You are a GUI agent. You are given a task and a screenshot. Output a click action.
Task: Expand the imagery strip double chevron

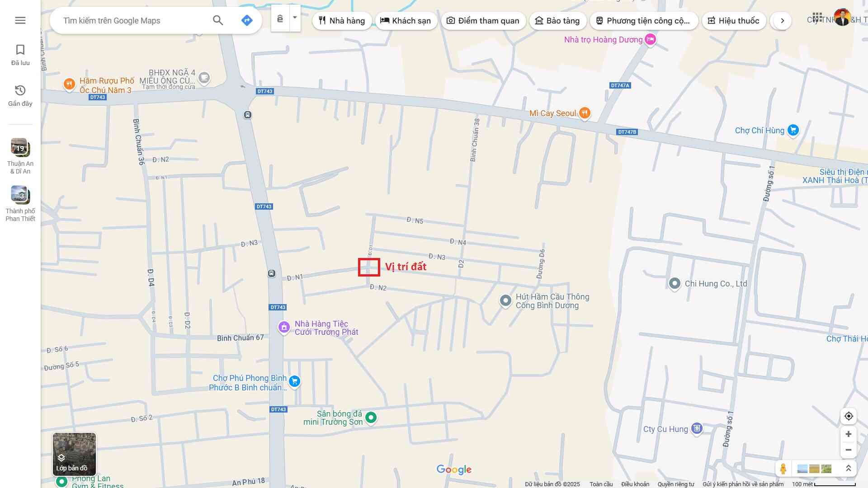click(x=849, y=469)
